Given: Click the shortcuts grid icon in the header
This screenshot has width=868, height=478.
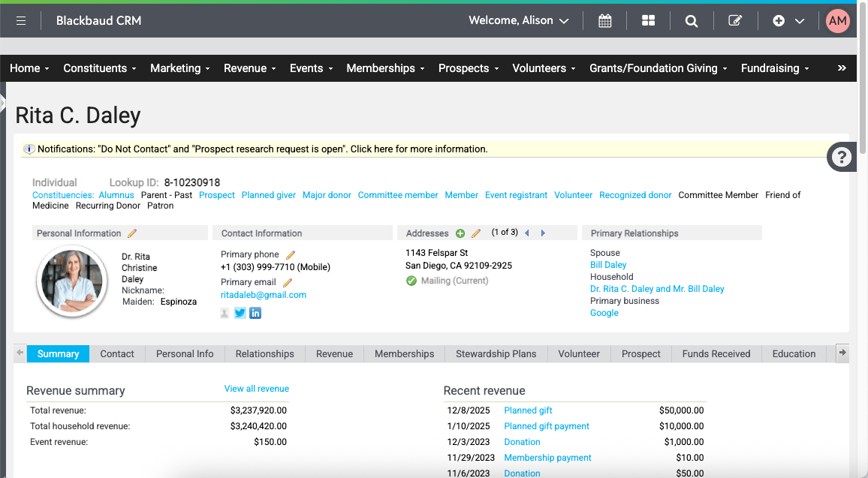Looking at the screenshot, I should click(648, 20).
